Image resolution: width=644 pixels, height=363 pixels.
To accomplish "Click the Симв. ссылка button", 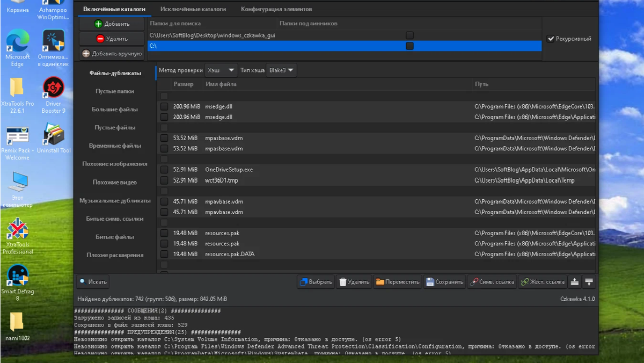I will click(492, 281).
